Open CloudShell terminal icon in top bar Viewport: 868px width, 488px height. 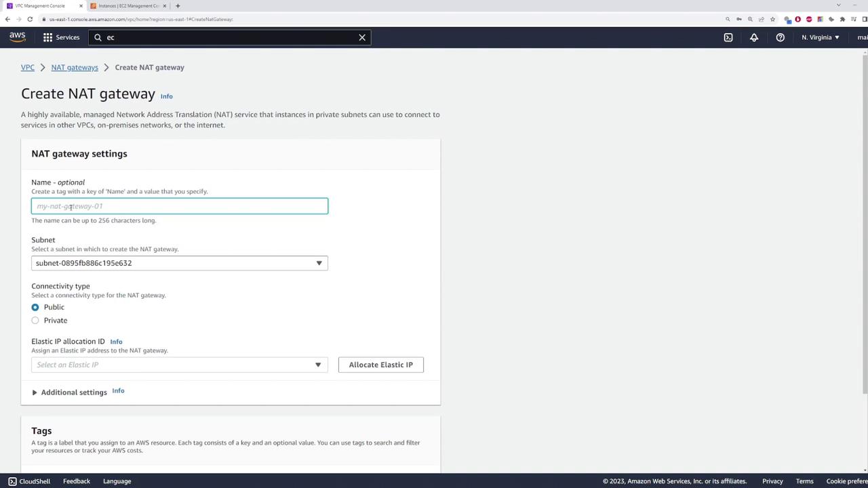coord(728,37)
